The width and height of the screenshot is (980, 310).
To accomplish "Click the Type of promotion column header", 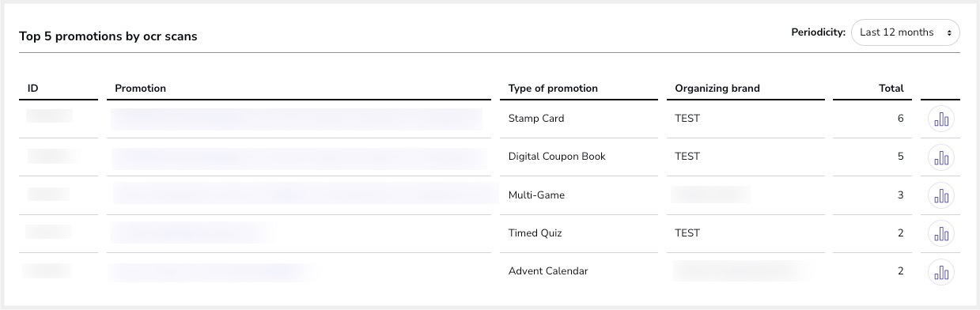I will click(x=553, y=89).
